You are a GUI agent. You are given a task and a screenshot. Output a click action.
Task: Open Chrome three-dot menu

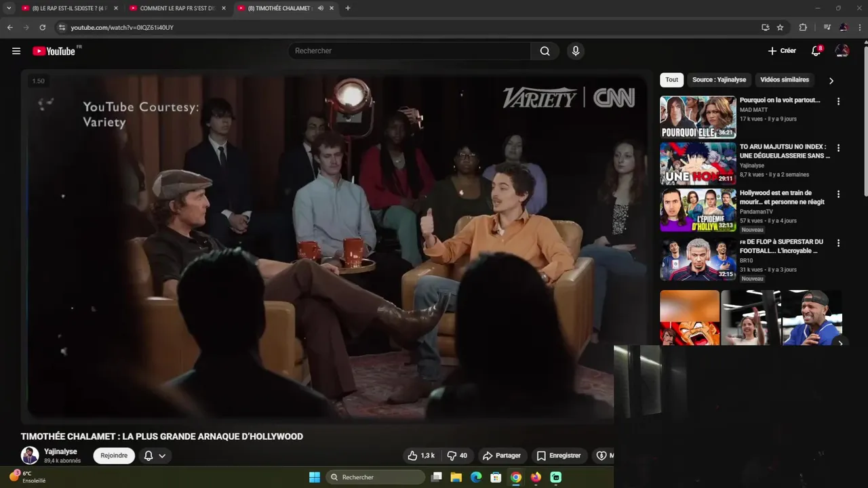point(860,27)
